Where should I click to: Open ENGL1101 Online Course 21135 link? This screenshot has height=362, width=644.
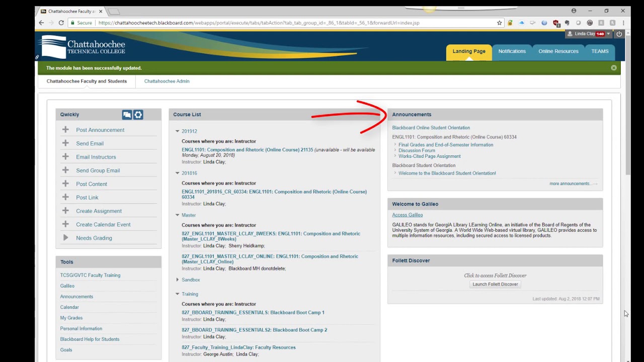248,150
